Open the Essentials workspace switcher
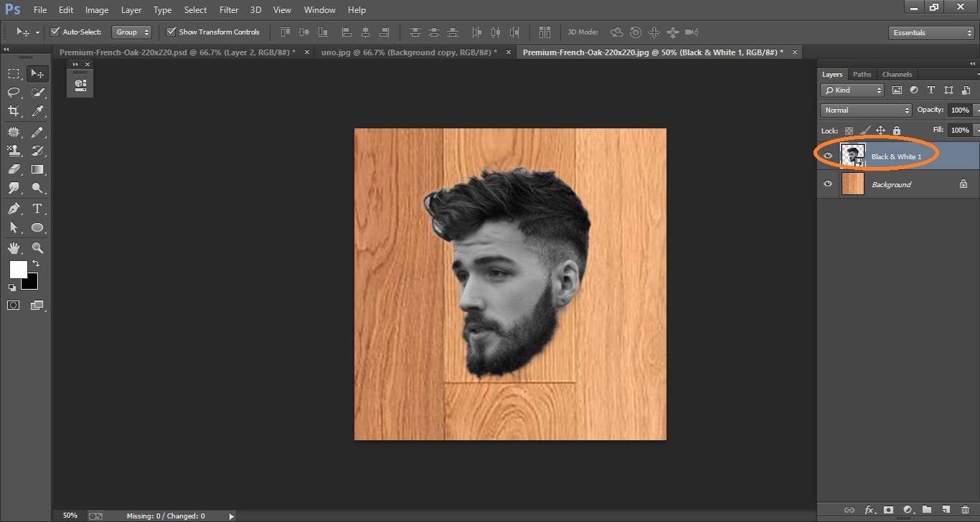The image size is (980, 522). [x=930, y=32]
